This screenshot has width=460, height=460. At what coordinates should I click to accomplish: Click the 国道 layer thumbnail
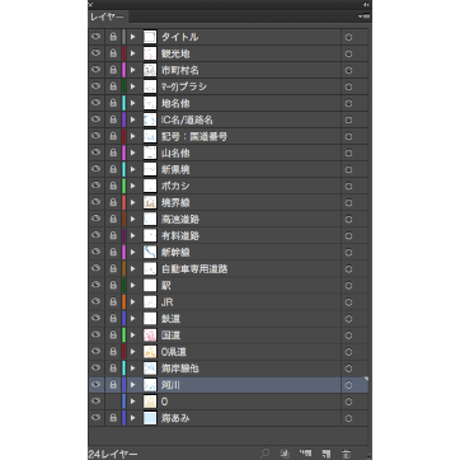[x=150, y=335]
